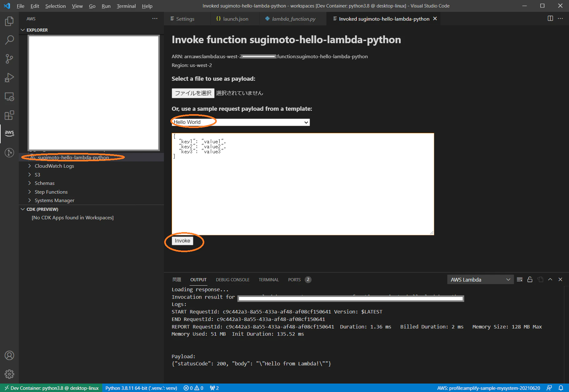This screenshot has width=569, height=392.
Task: Toggle output scroll lock
Action: point(530,280)
